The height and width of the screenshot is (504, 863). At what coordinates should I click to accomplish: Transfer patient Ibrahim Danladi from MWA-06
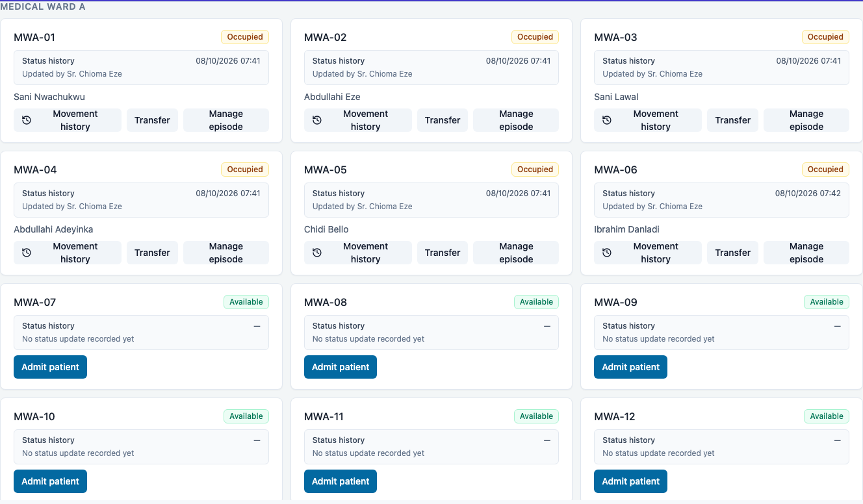(x=733, y=253)
